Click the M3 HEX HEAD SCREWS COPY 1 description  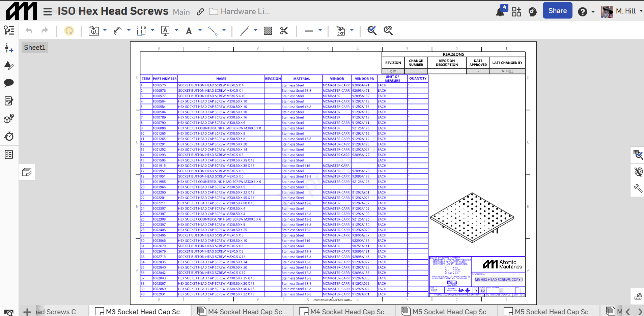click(x=499, y=280)
